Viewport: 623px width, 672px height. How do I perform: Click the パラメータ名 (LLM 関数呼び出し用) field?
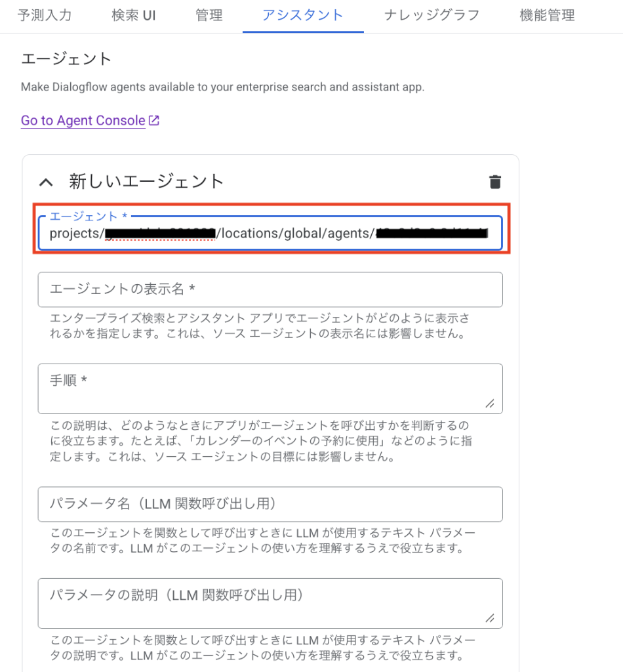click(x=270, y=504)
